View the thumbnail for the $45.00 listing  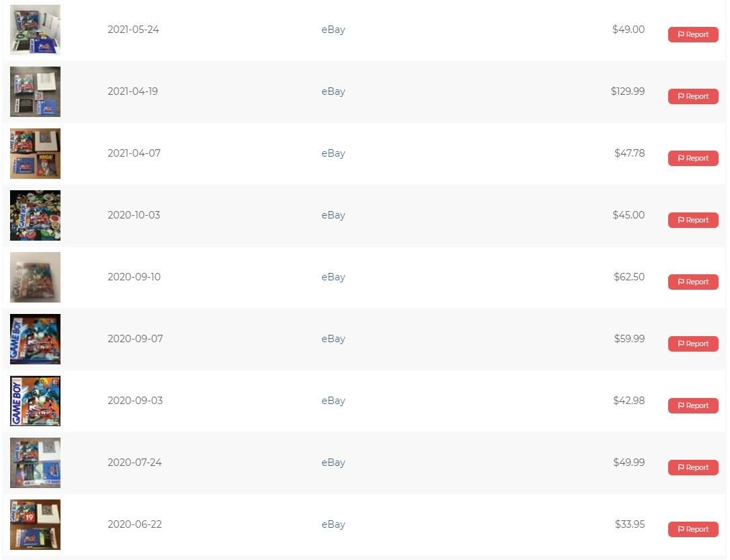[x=35, y=215]
